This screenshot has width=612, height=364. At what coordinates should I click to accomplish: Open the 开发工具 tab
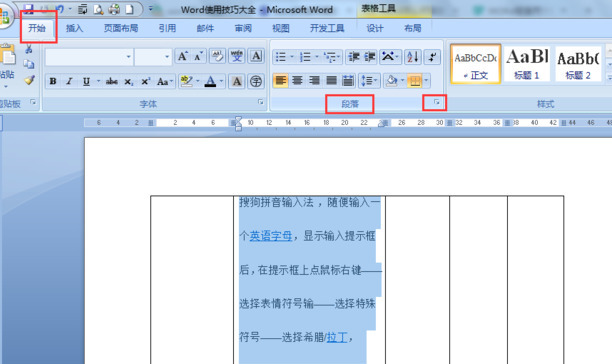(x=327, y=28)
